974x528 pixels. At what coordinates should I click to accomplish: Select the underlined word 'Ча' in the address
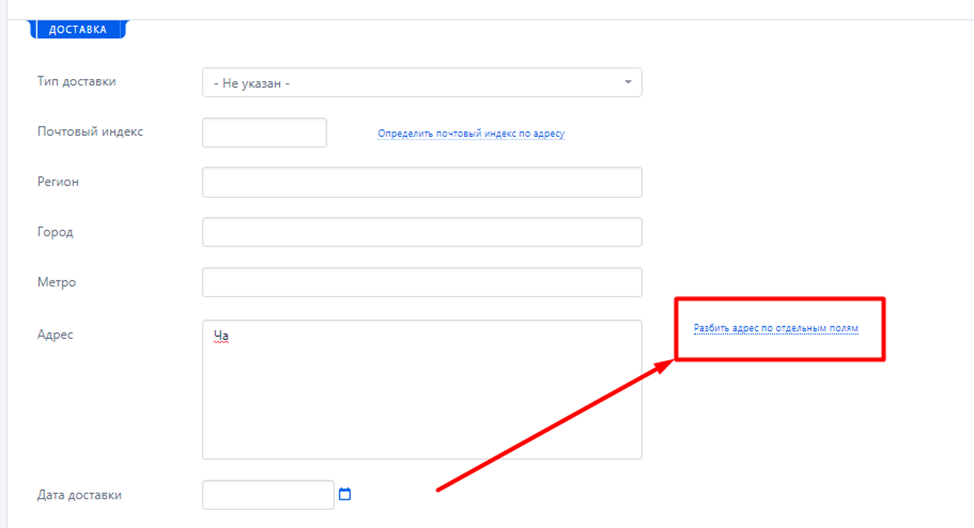221,336
